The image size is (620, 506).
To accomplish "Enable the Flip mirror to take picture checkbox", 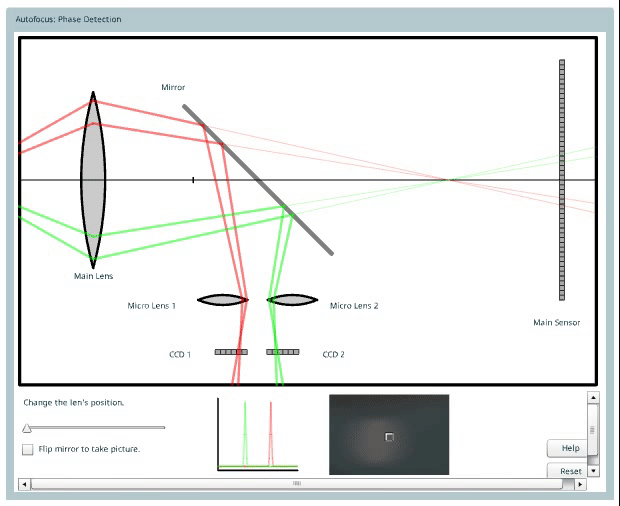I will [28, 449].
